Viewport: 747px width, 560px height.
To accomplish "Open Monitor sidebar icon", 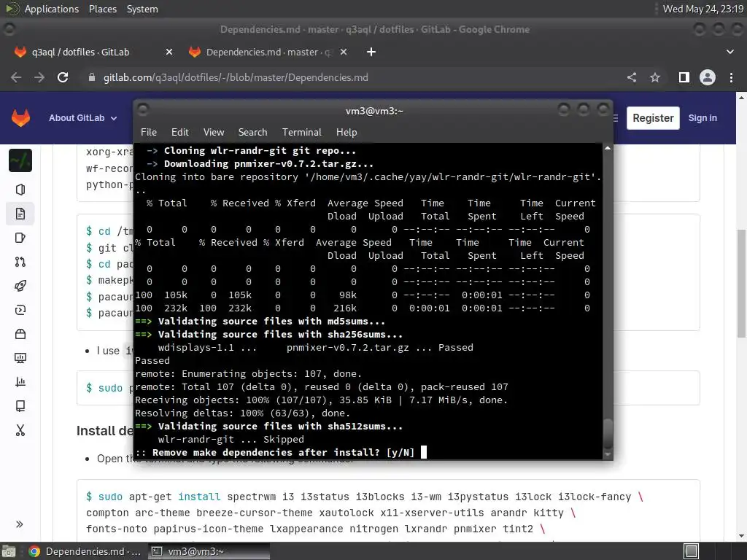I will coord(20,358).
